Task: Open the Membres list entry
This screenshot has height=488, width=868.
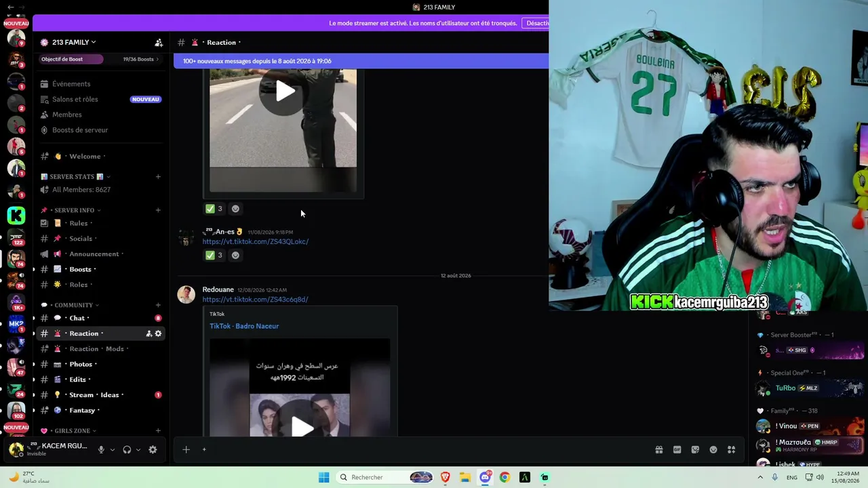Action: pos(67,115)
